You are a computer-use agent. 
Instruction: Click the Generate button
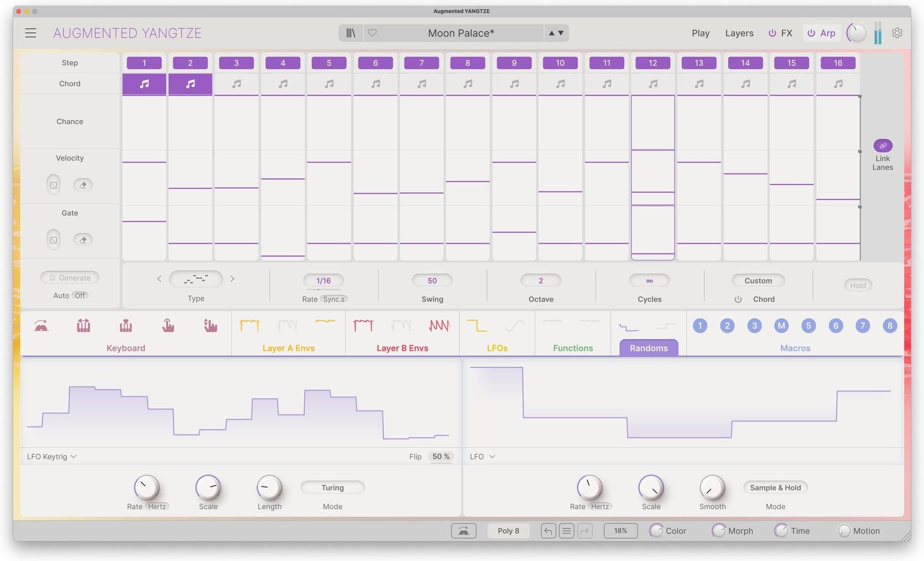[69, 277]
